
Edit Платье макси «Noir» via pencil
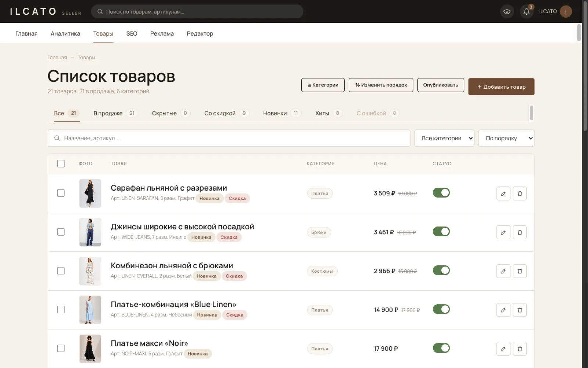click(x=503, y=349)
